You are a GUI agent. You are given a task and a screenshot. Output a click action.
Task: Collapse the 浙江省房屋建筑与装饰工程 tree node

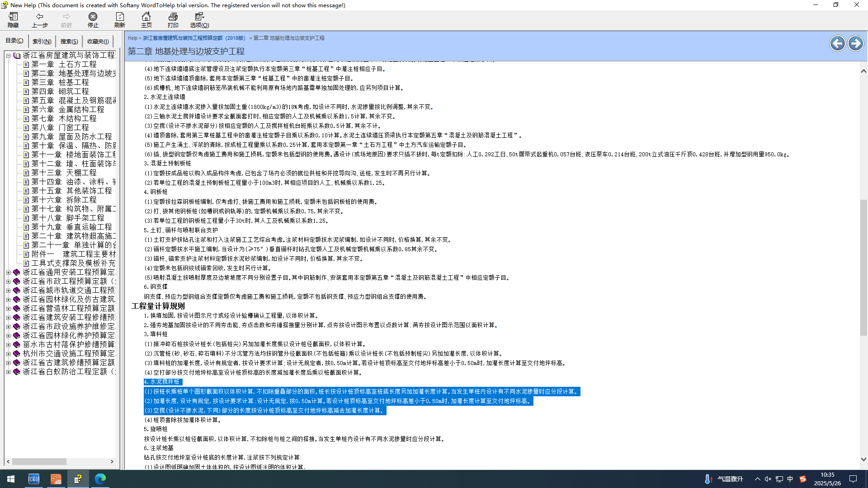coord(8,56)
